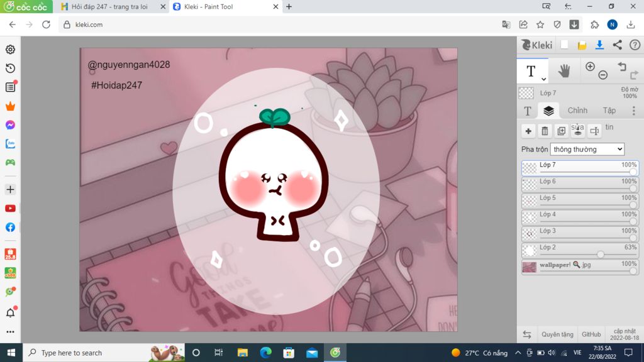644x362 pixels.
Task: Select the Lớp 4 layer row
Action: point(580,217)
